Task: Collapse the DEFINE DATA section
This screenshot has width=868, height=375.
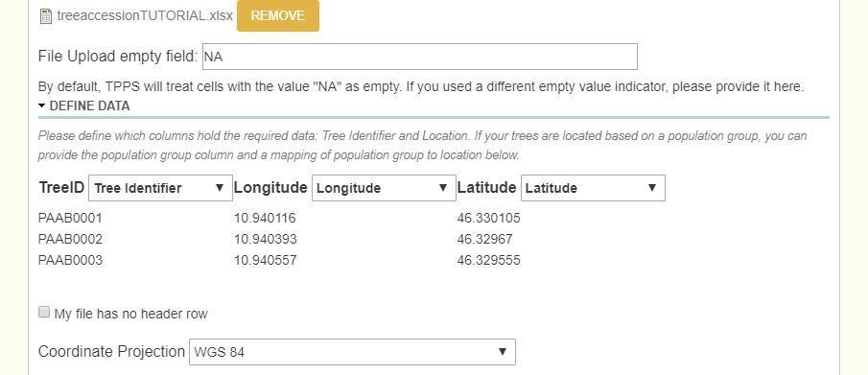Action: [x=84, y=105]
